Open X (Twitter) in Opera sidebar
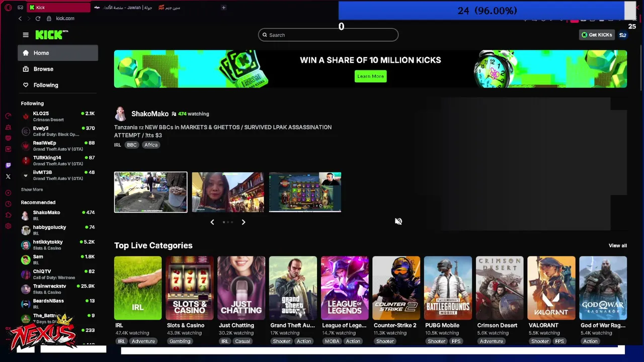The image size is (644, 362). (8, 176)
